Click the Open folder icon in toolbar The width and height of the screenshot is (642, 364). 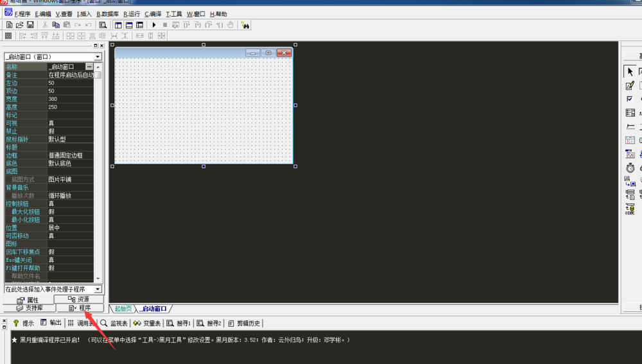coord(19,25)
